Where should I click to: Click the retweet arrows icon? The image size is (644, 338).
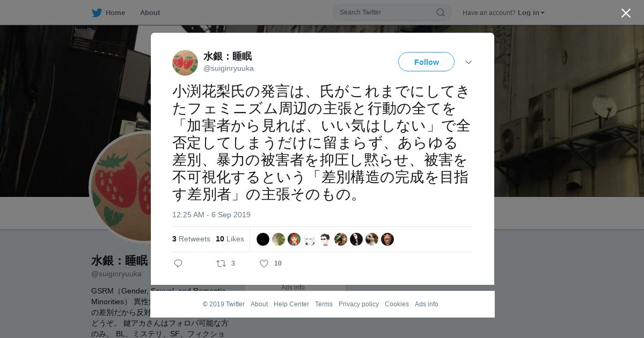point(221,263)
